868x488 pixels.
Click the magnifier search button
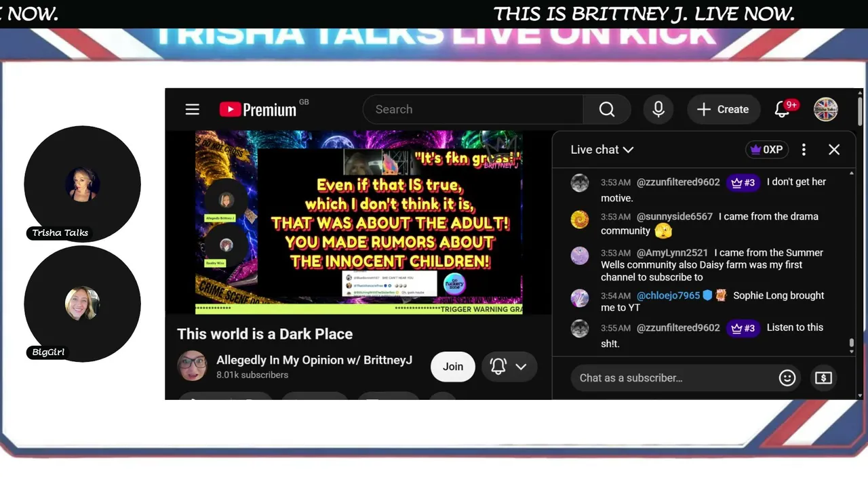[x=607, y=109]
